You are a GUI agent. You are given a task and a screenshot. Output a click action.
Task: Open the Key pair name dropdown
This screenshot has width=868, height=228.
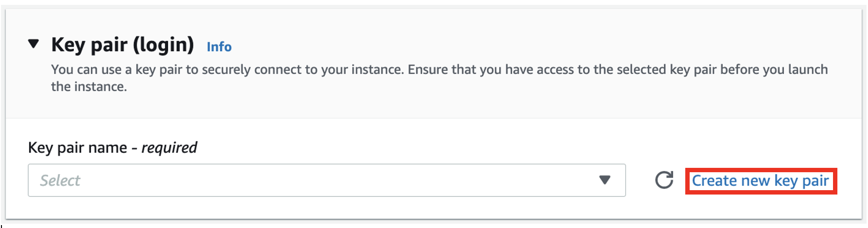pyautogui.click(x=327, y=180)
